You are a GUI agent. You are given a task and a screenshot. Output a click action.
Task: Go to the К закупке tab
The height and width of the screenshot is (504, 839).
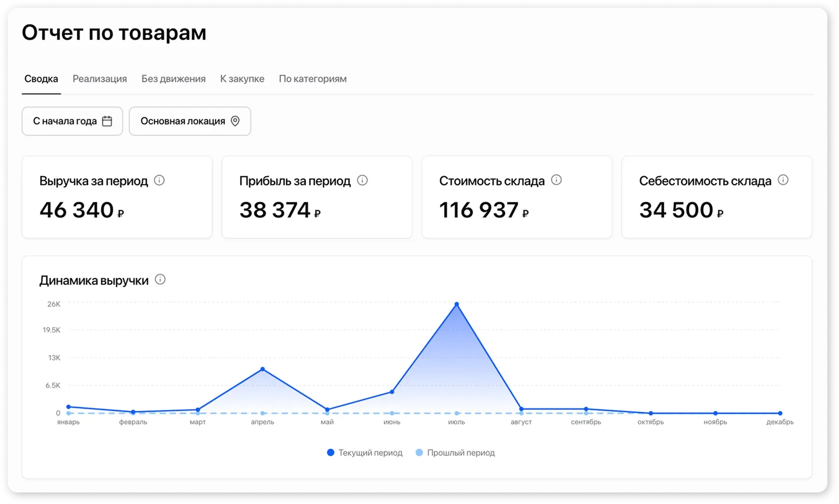click(242, 79)
